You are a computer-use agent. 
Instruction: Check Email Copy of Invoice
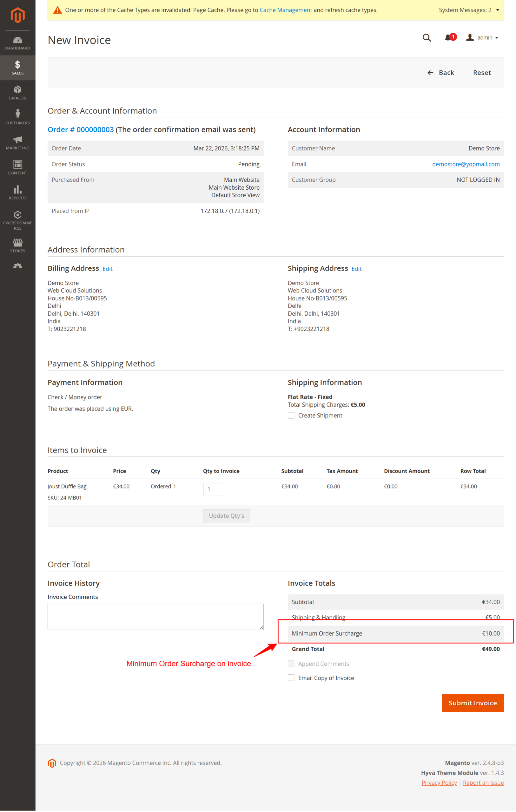pos(291,678)
